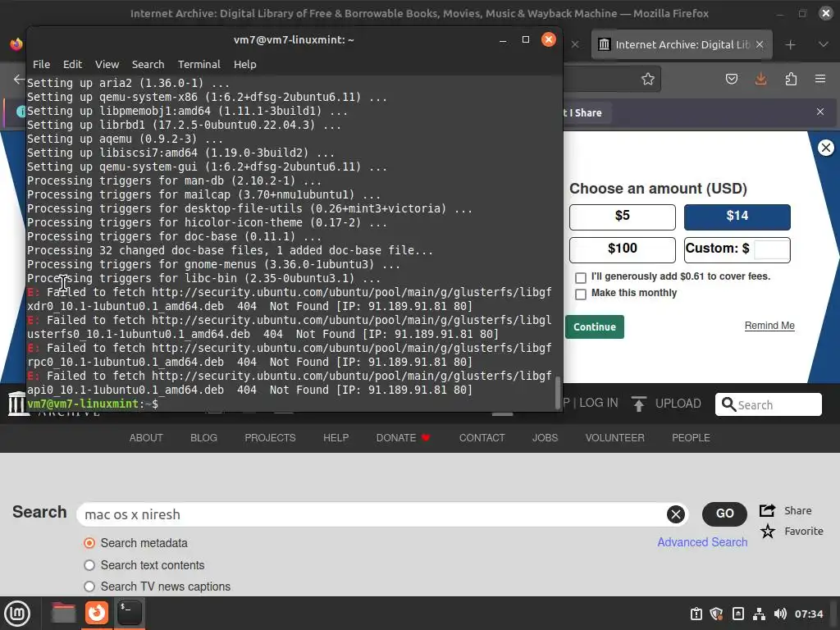Show Firefox downloads panel
This screenshot has height=630, width=840.
(760, 80)
